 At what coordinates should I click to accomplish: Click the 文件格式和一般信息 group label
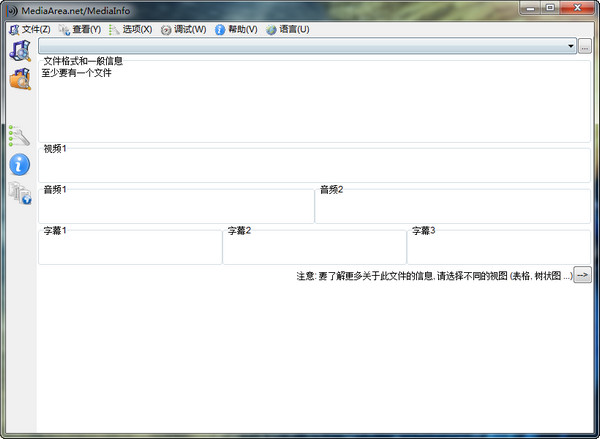click(83, 61)
